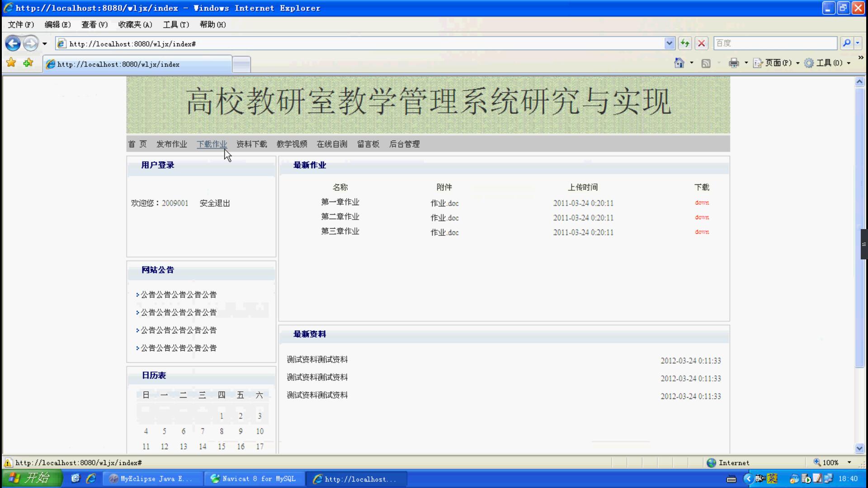Open the last 测试资料测试资料 entry
Viewport: 868px width, 488px height.
pyautogui.click(x=317, y=395)
